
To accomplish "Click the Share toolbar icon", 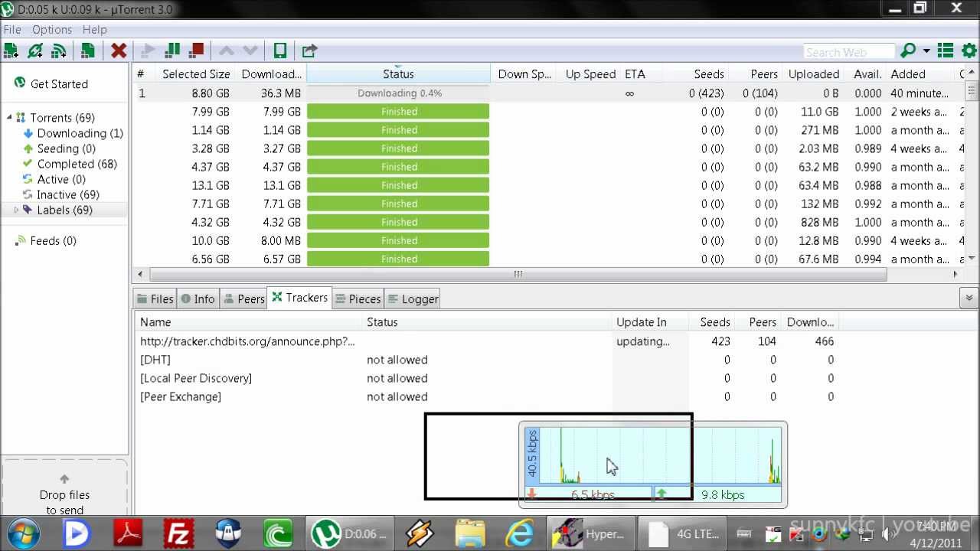I will (x=309, y=51).
